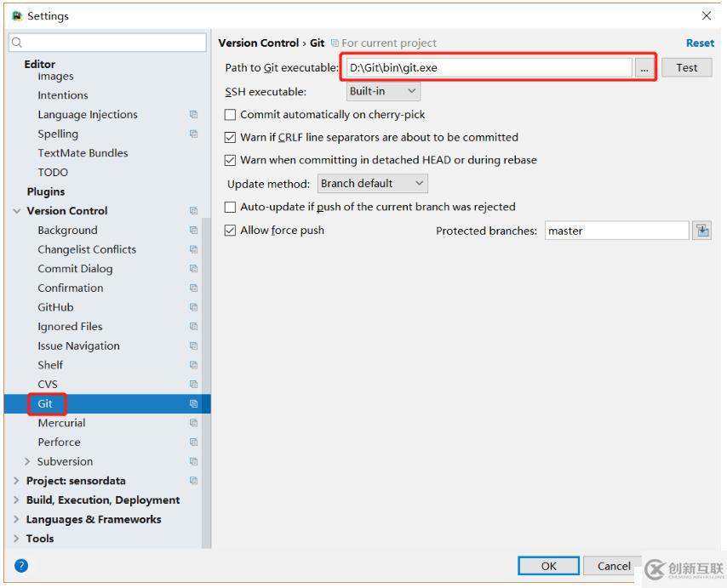
Task: Open the SSH executable dropdown
Action: [383, 91]
